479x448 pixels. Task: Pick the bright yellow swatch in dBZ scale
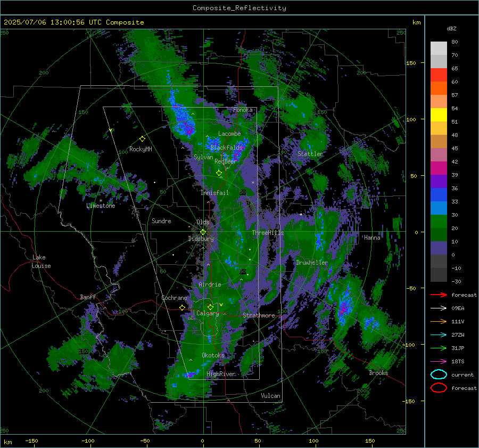(439, 115)
